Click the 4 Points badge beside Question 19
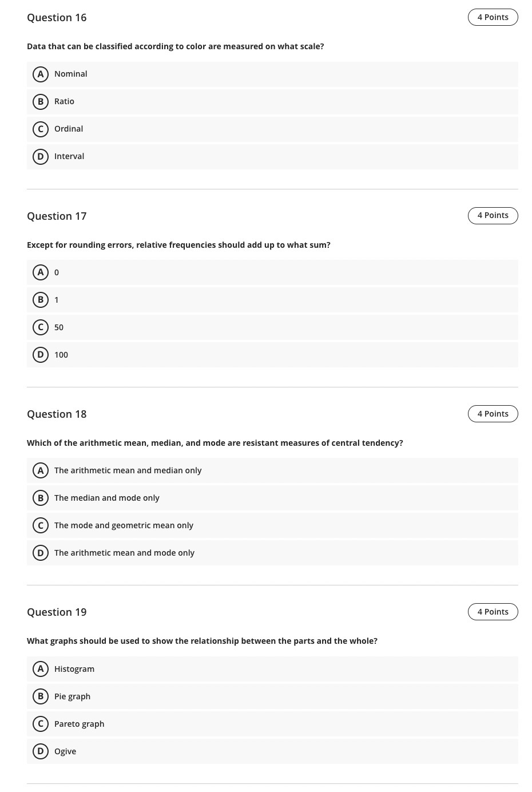Viewport: 532px width, 792px height. (493, 611)
